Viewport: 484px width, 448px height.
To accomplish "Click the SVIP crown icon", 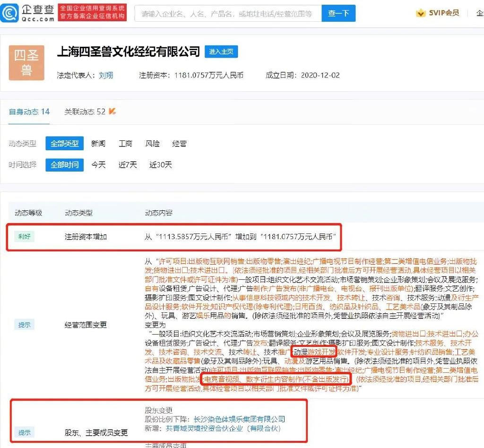I will pos(420,13).
